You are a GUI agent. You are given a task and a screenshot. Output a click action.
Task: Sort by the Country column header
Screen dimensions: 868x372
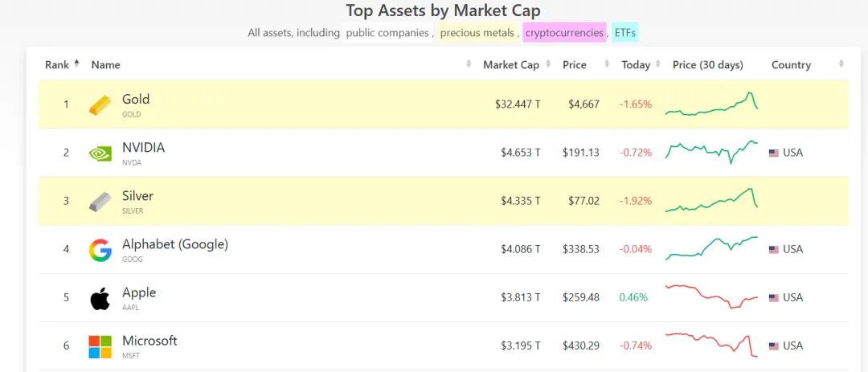click(791, 65)
